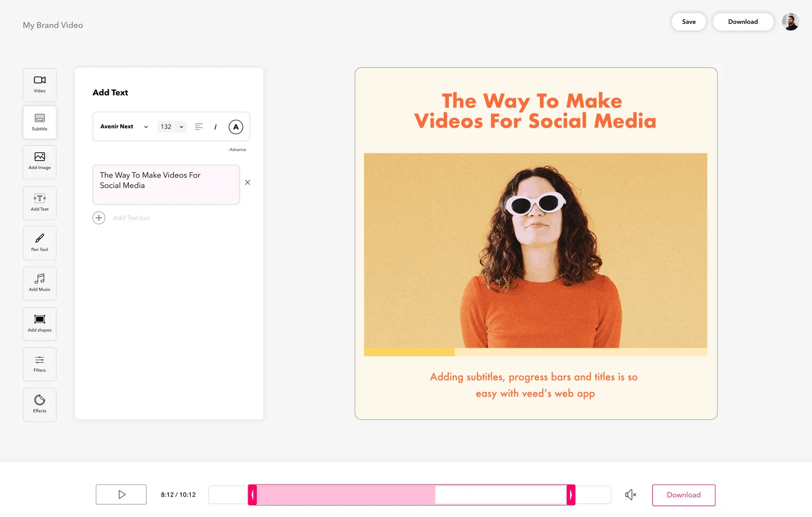Open the Add Image tool
Image resolution: width=812 pixels, height=517 pixels.
coord(40,161)
